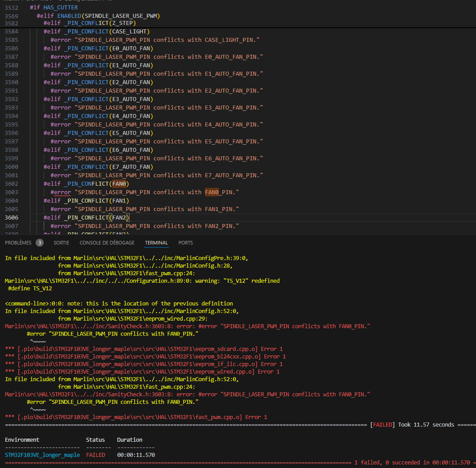Click the STM32F103VE_longer_maple environment name

coord(42,455)
